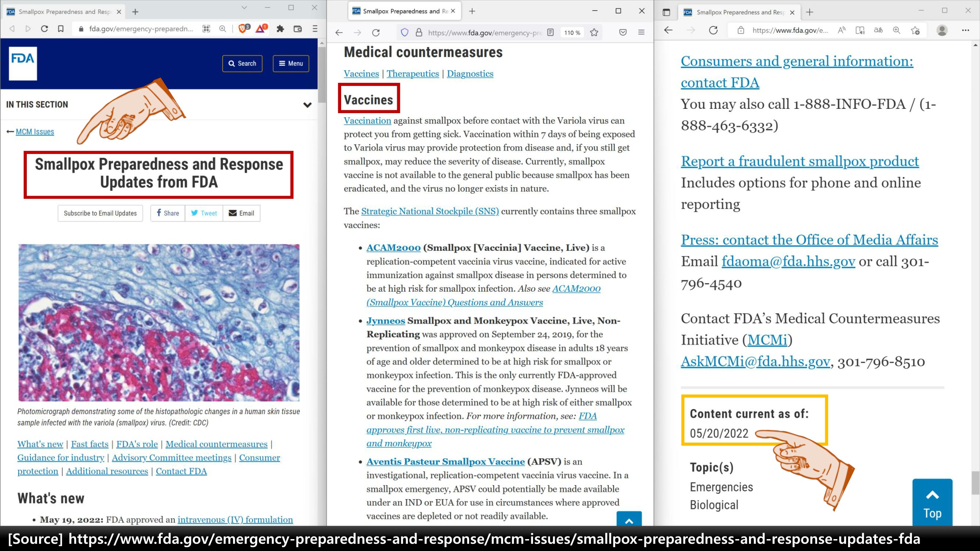Screen dimensions: 980x551
Task: Open Edge profile avatar
Action: point(942,30)
